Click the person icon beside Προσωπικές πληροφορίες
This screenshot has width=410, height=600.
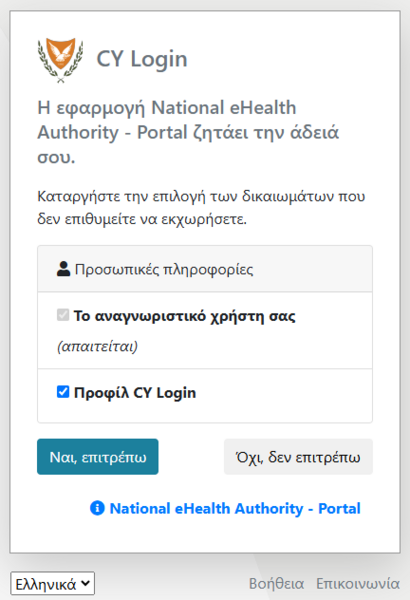(x=64, y=269)
